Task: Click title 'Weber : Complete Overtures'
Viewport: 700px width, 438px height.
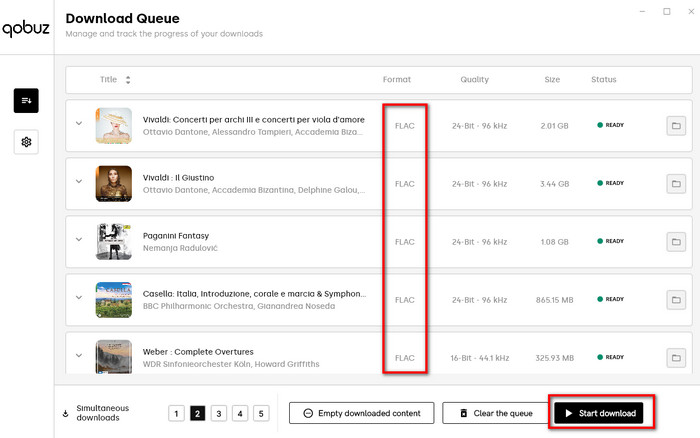Action: click(x=198, y=352)
